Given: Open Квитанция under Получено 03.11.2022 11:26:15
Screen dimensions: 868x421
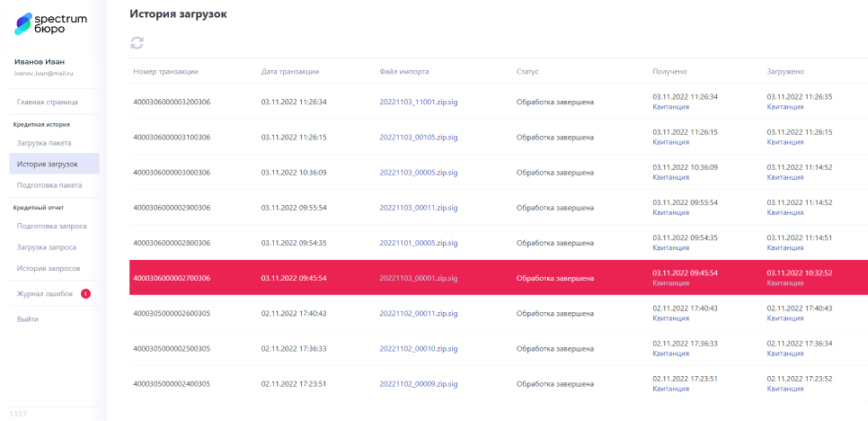Looking at the screenshot, I should coord(671,142).
